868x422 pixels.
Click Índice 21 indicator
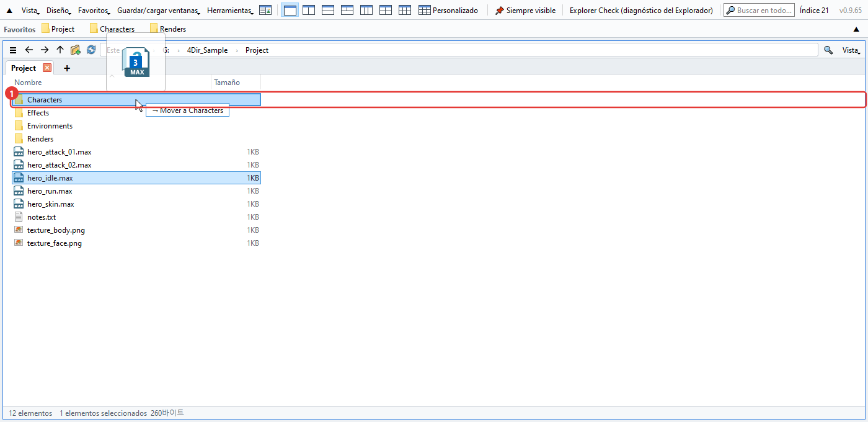tap(814, 11)
